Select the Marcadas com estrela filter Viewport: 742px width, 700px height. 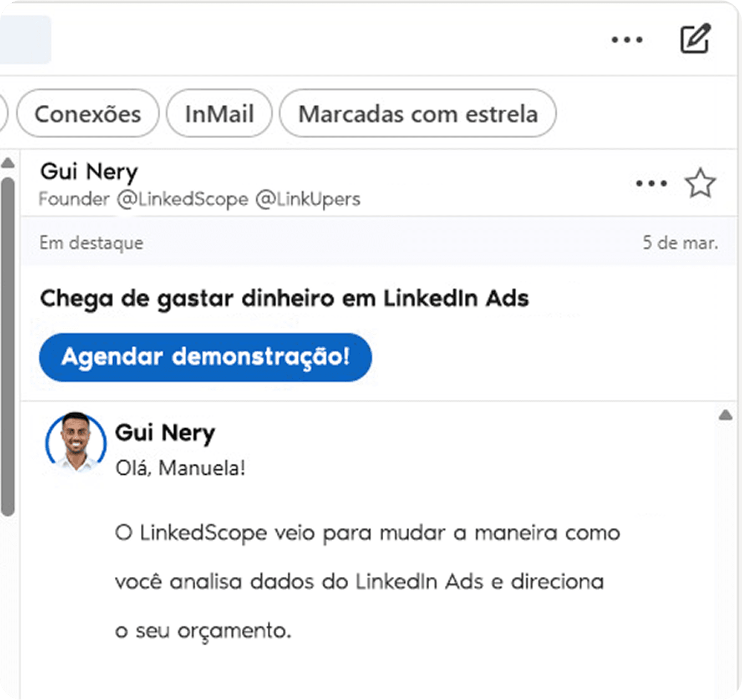pos(418,114)
